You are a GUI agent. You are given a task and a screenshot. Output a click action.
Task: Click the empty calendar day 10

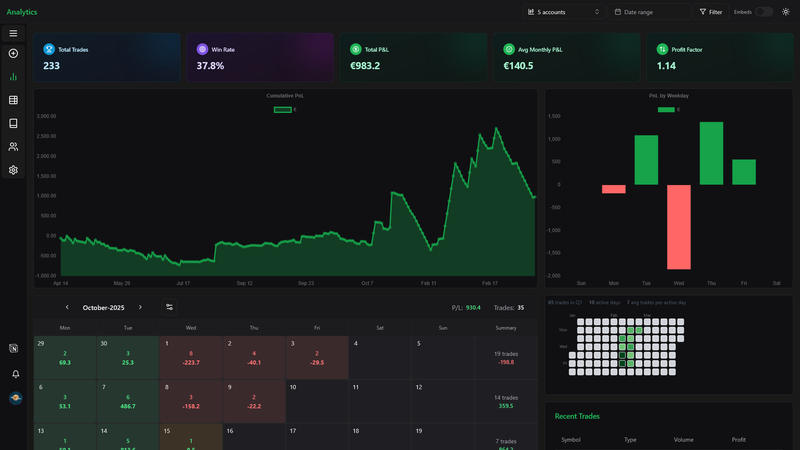(317, 401)
